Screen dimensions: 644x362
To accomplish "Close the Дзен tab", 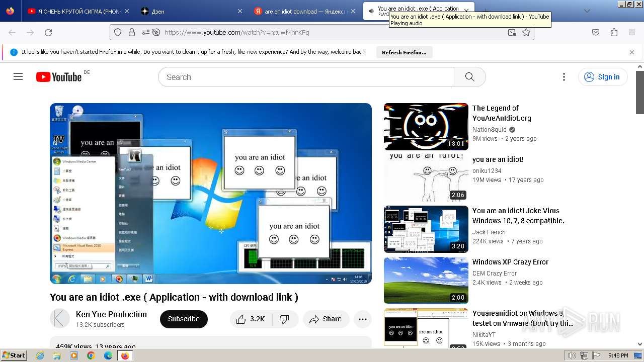I will [x=240, y=11].
